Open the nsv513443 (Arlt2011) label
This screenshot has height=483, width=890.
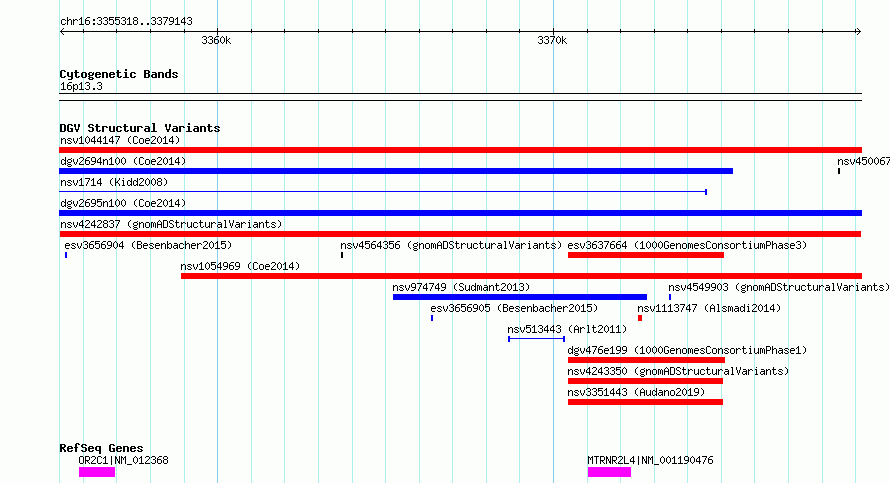point(567,329)
